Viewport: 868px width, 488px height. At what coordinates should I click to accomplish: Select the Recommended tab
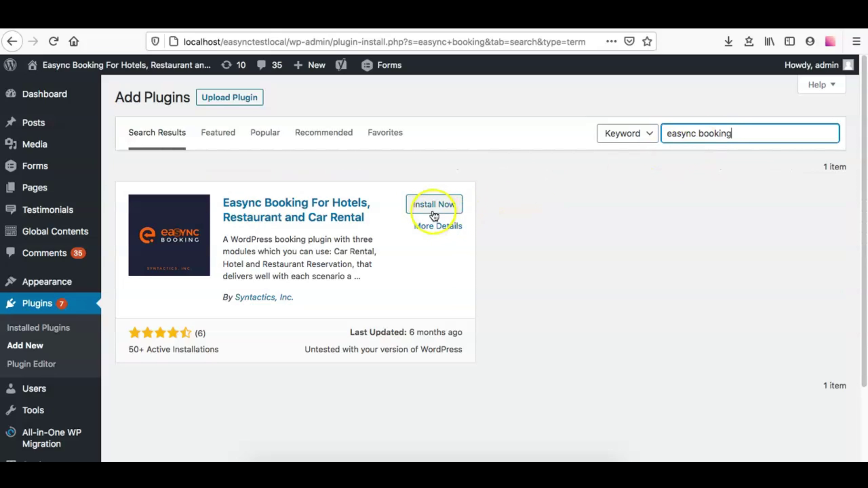[x=324, y=132]
